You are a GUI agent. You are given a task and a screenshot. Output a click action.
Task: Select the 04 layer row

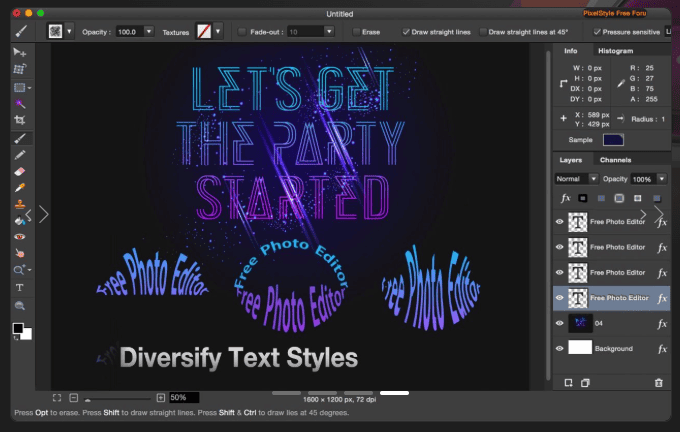coord(611,324)
